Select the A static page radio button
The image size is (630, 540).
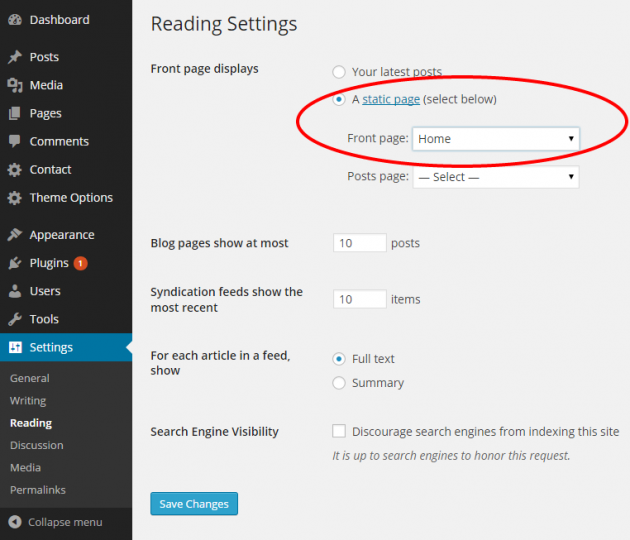pos(339,99)
